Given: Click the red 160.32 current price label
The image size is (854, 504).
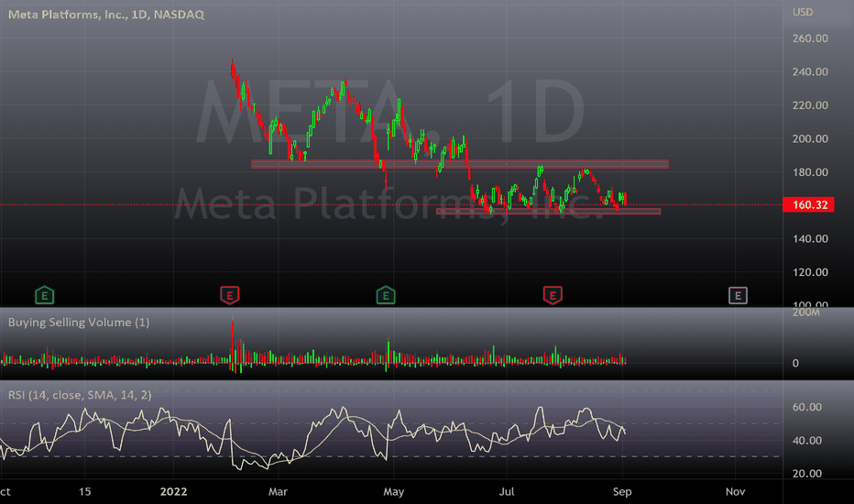Looking at the screenshot, I should 808,205.
